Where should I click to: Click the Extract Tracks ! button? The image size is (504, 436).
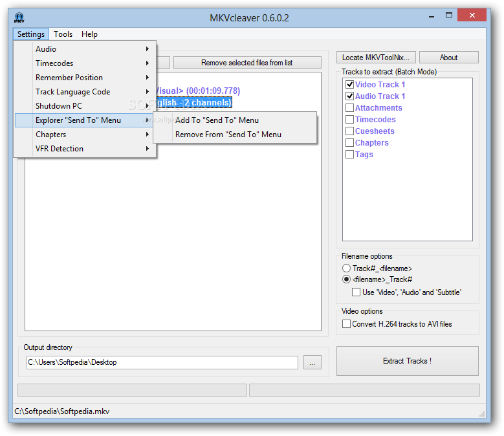407,361
